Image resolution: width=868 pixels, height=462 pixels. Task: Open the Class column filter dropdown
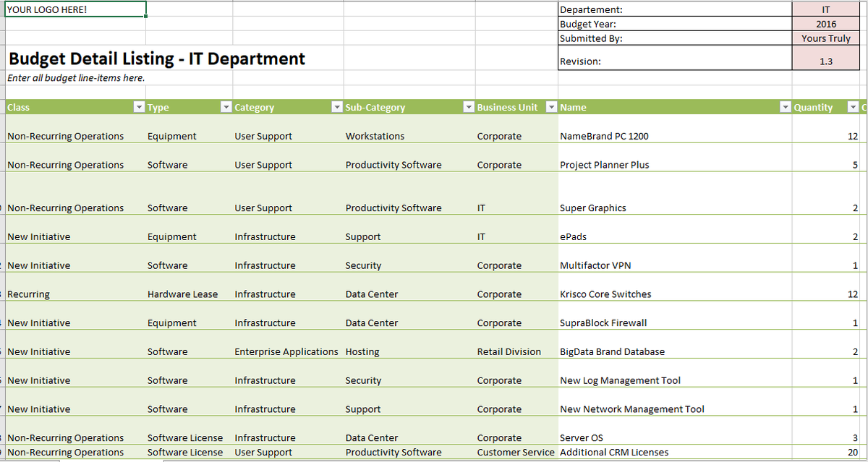139,107
